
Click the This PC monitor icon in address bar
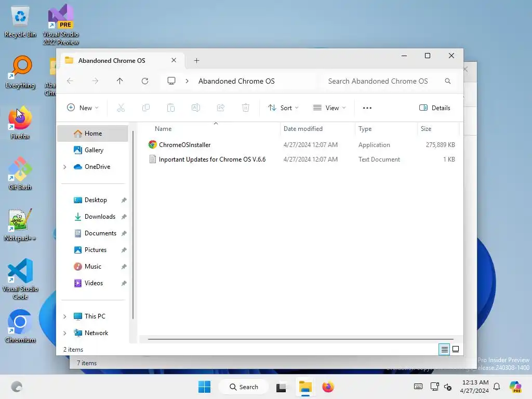tap(171, 81)
